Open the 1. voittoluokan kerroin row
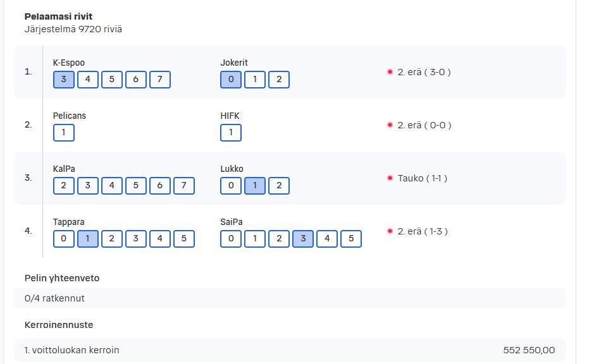Image resolution: width=594 pixels, height=364 pixels. [290, 350]
